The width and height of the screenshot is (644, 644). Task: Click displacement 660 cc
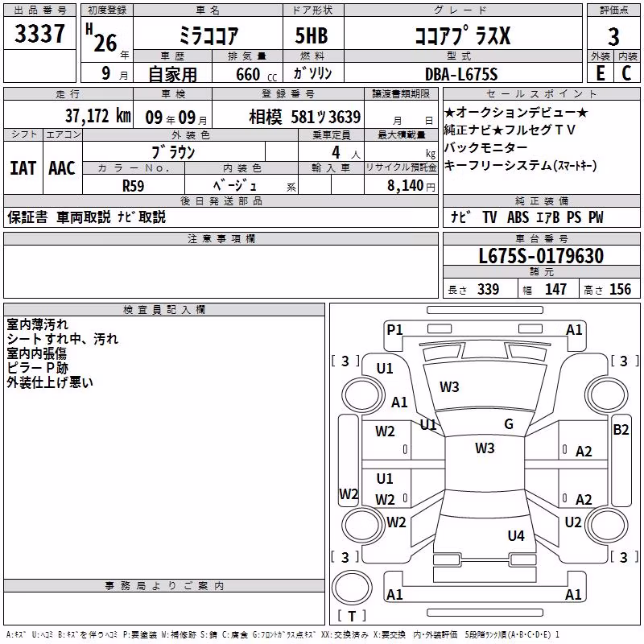click(x=256, y=74)
